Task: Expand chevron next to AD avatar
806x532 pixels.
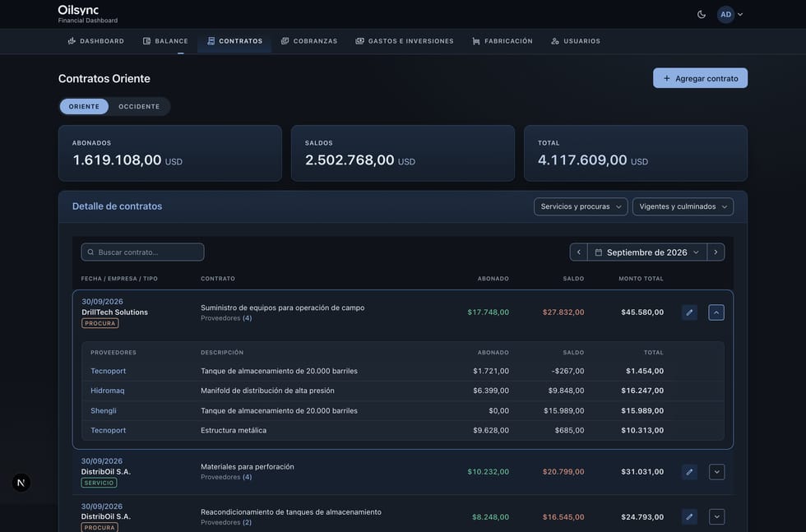Action: pos(740,15)
